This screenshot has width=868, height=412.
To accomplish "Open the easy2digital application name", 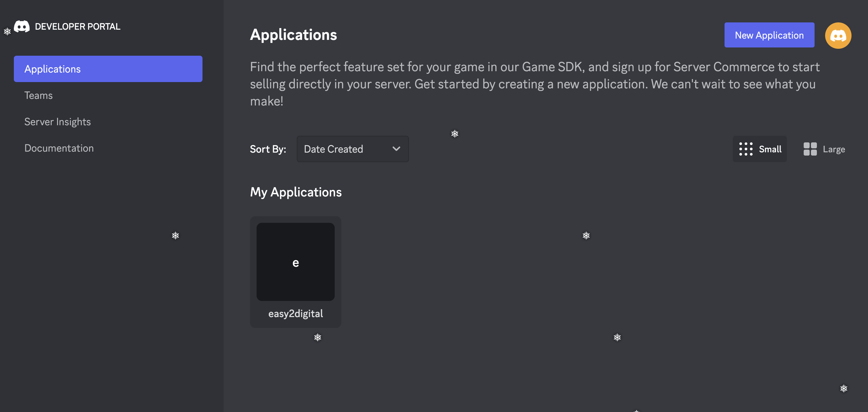I will pos(295,314).
